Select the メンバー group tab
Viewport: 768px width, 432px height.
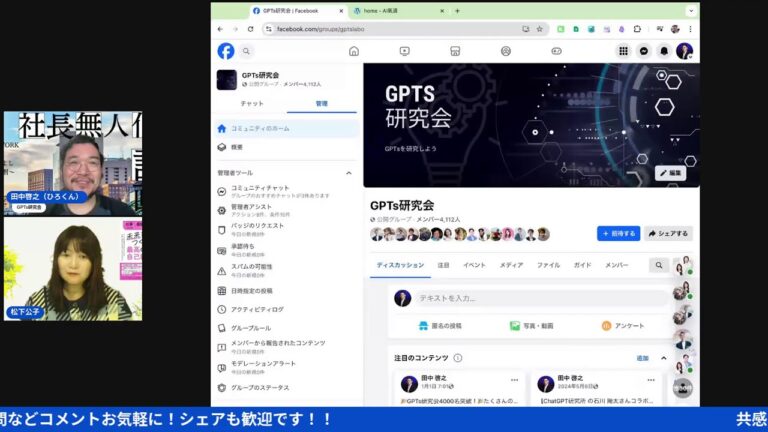coord(616,265)
